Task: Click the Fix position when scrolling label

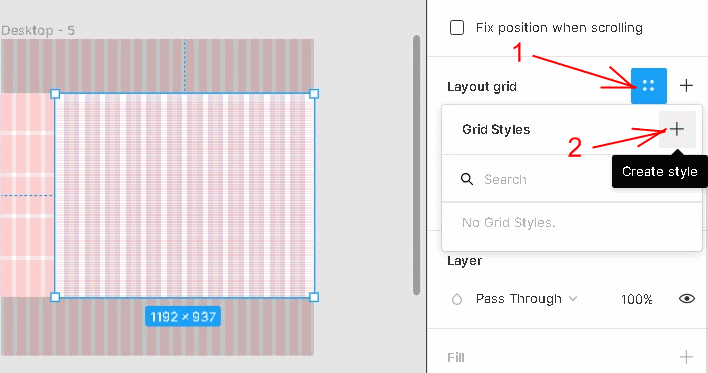Action: 559,28
